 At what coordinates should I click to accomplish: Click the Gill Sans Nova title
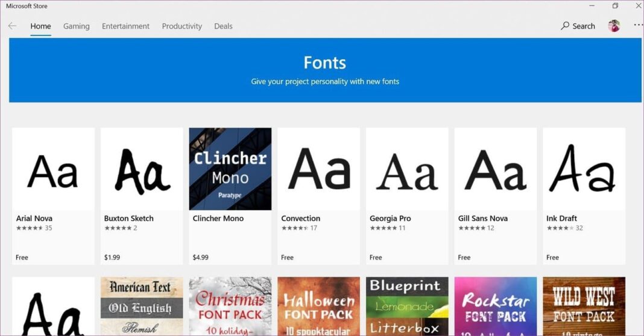click(x=482, y=219)
